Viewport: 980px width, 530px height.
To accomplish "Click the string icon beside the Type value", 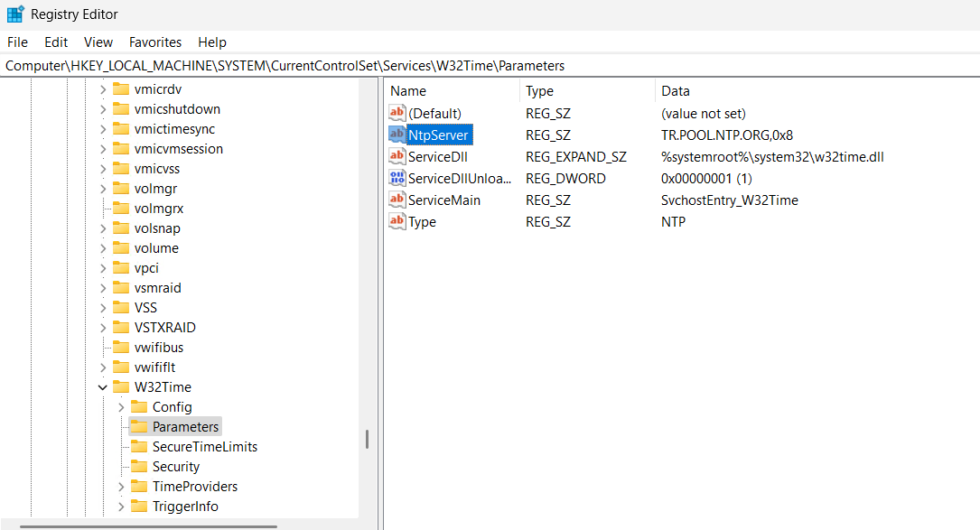I will pyautogui.click(x=397, y=221).
